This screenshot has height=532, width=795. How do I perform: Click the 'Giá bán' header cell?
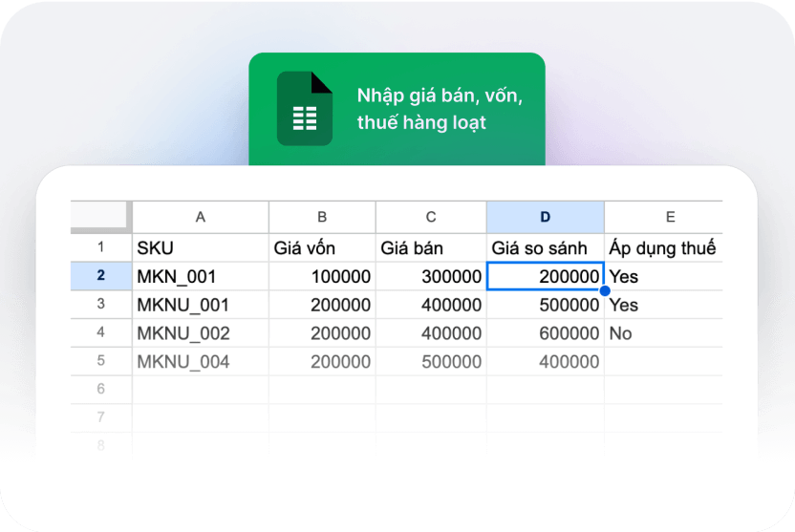(431, 247)
